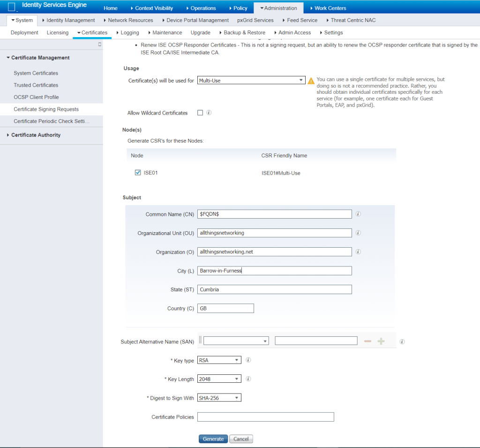This screenshot has height=448, width=480.
Task: Go to pxGrid Services
Action: (x=255, y=20)
